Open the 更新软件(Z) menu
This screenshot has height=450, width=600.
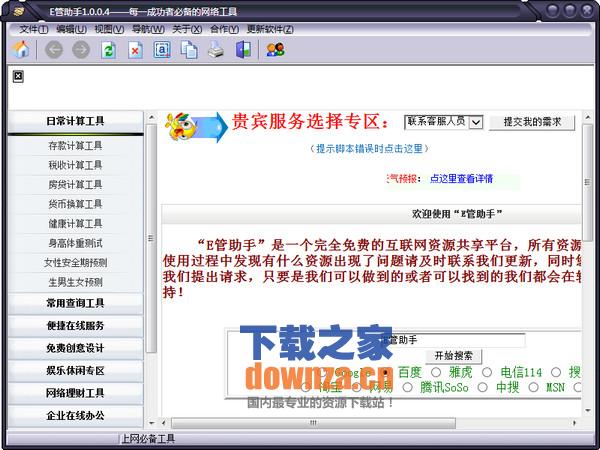coord(270,29)
